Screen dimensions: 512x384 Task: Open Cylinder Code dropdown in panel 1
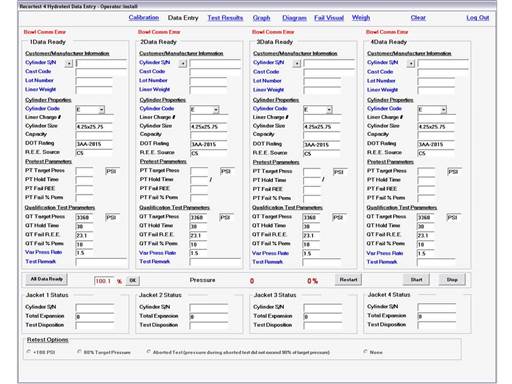(x=102, y=109)
